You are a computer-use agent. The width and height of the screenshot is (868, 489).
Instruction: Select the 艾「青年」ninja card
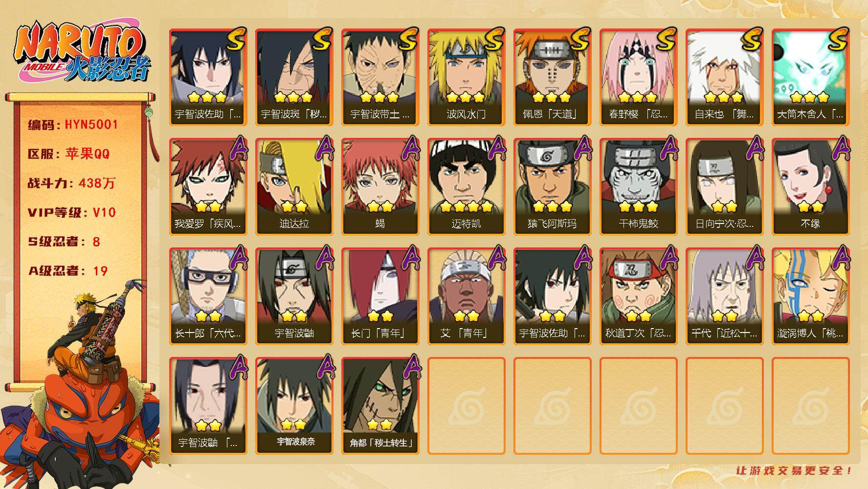point(466,296)
